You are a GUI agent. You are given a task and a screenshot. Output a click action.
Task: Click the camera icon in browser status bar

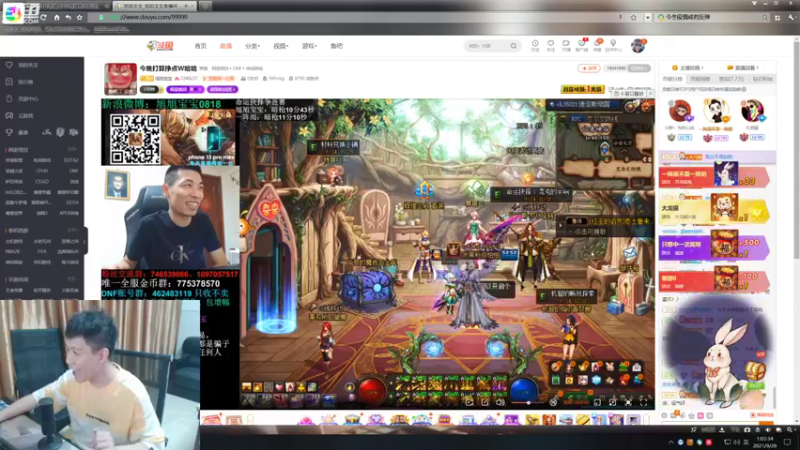(x=747, y=430)
